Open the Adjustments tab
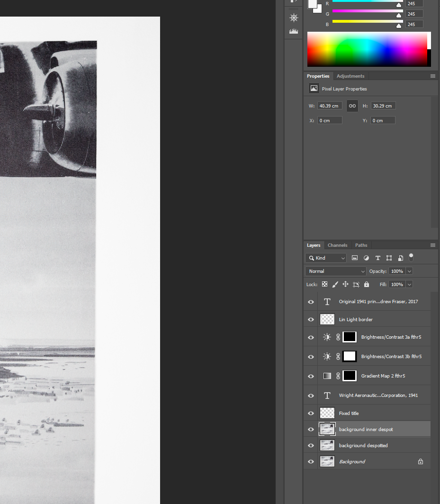Screen dimensions: 440x504 (350, 76)
